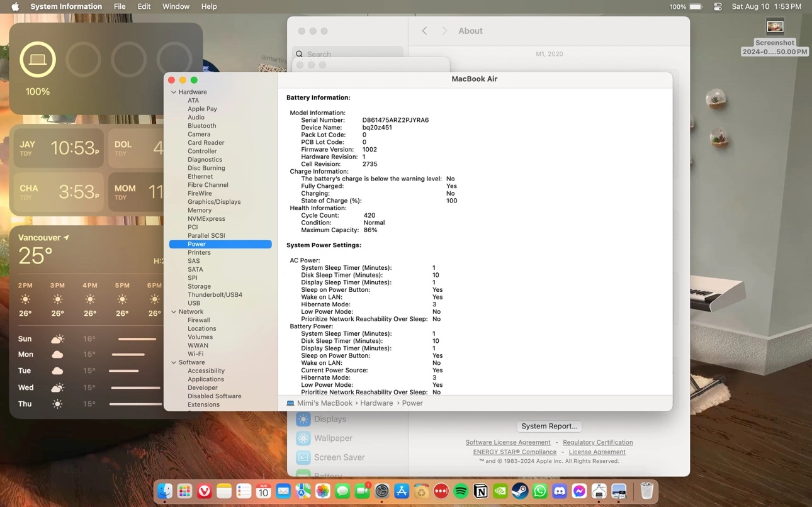812x507 pixels.
Task: Open Messenger from the dock
Action: 579,491
